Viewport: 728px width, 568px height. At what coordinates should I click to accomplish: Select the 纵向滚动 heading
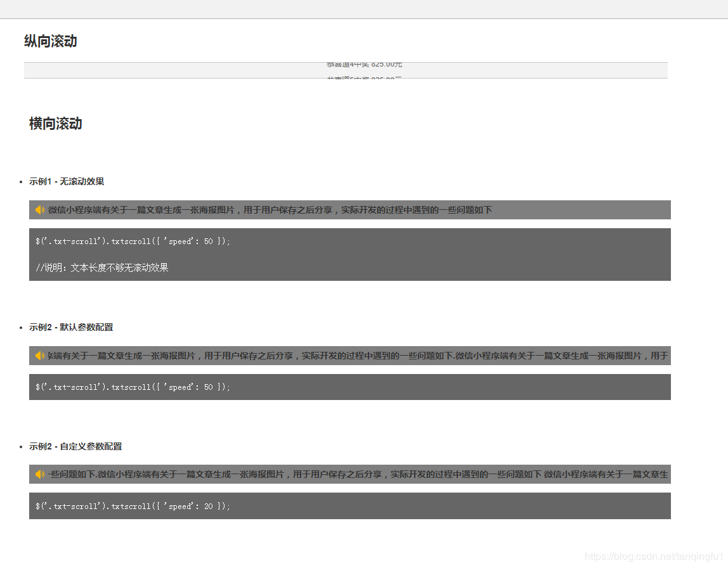coord(51,41)
